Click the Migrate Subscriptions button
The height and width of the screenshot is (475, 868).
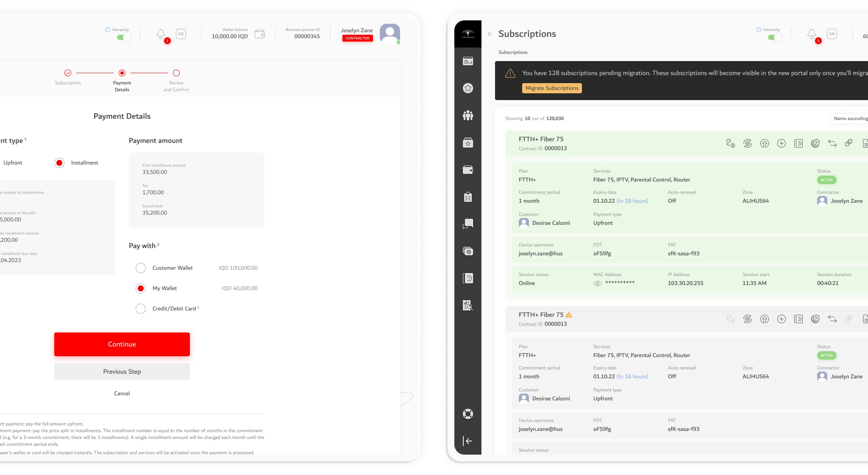click(x=552, y=88)
